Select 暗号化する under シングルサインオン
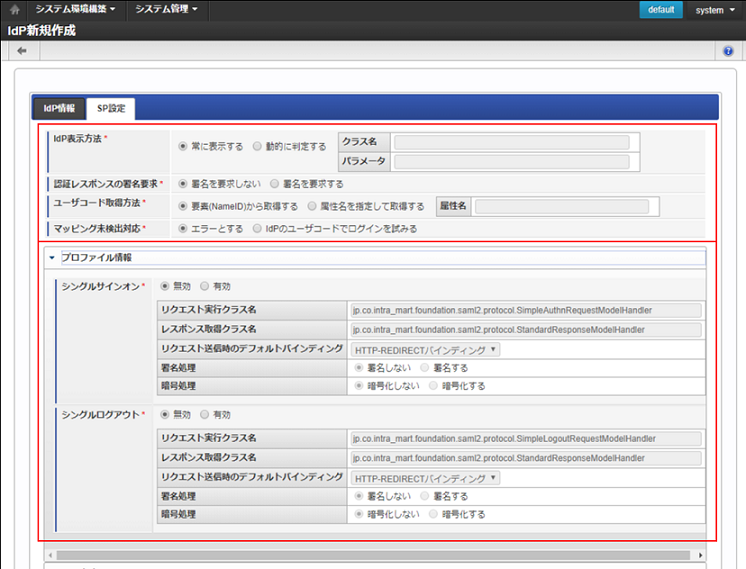The height and width of the screenshot is (569, 746). coord(433,385)
